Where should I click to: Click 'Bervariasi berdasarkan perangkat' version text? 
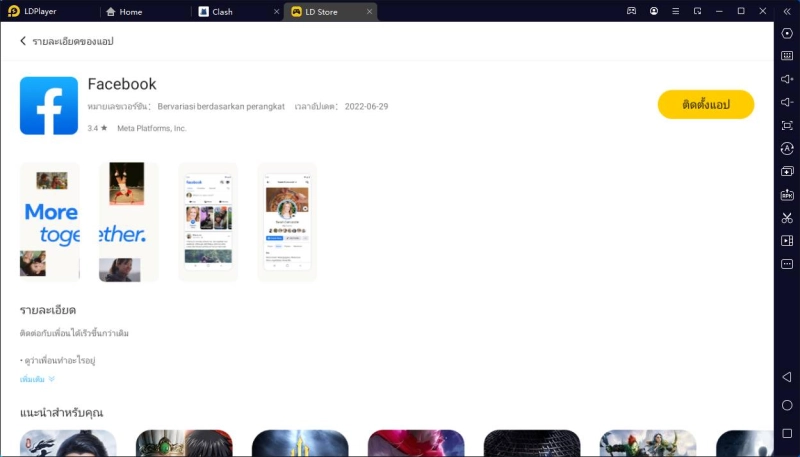coord(221,107)
